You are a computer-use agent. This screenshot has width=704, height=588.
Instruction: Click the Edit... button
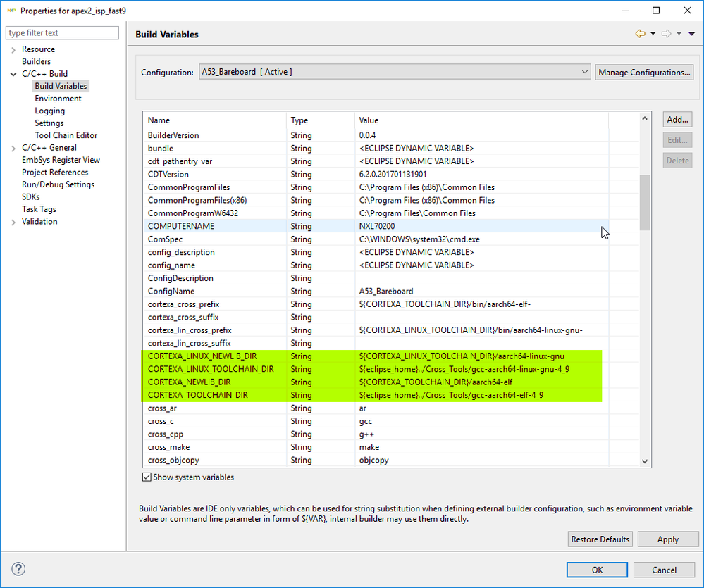(677, 140)
